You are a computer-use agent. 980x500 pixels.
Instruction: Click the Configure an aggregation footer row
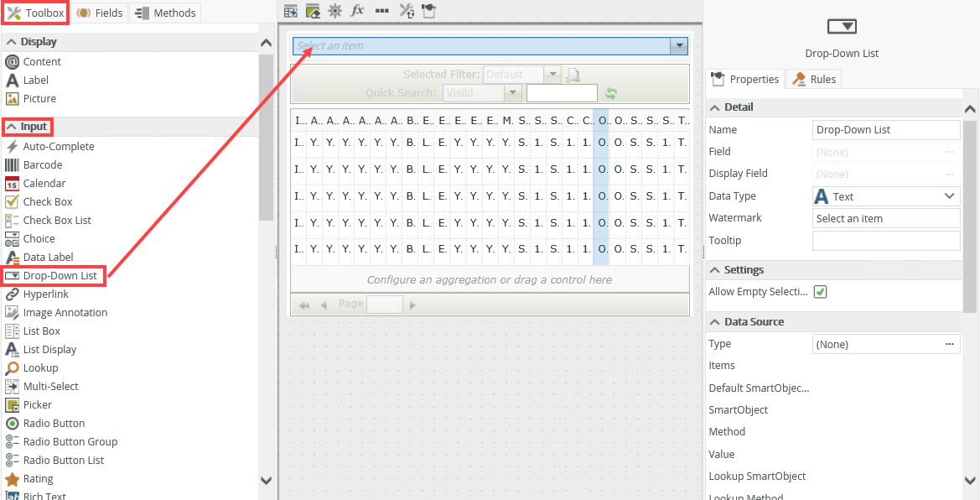click(x=490, y=279)
